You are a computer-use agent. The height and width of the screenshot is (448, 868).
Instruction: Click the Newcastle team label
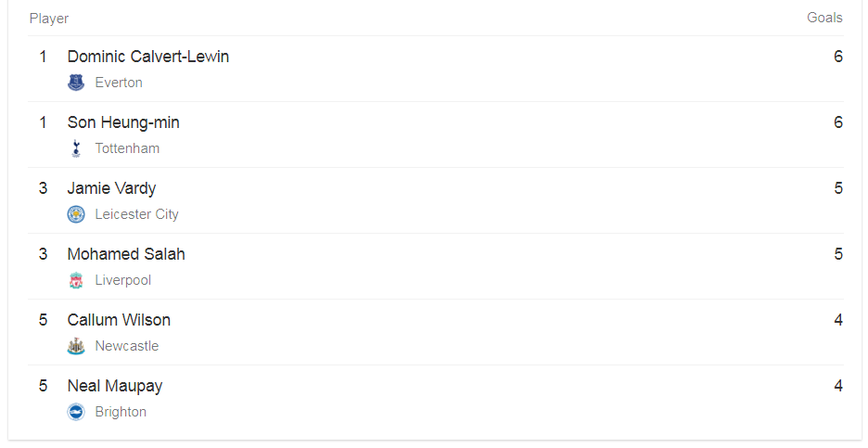tap(127, 346)
